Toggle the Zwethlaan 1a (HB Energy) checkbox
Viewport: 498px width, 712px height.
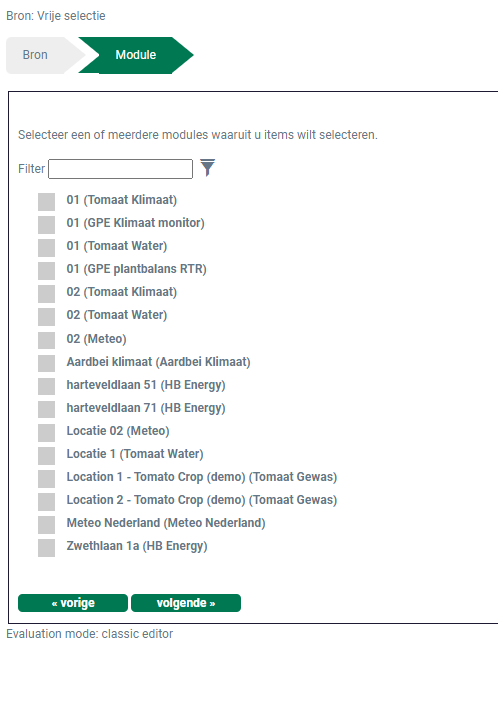(46, 548)
